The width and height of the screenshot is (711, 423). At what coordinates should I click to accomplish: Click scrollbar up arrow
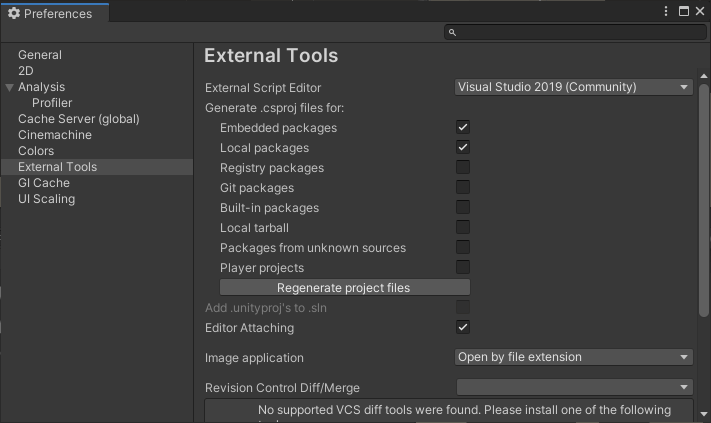pyautogui.click(x=704, y=76)
